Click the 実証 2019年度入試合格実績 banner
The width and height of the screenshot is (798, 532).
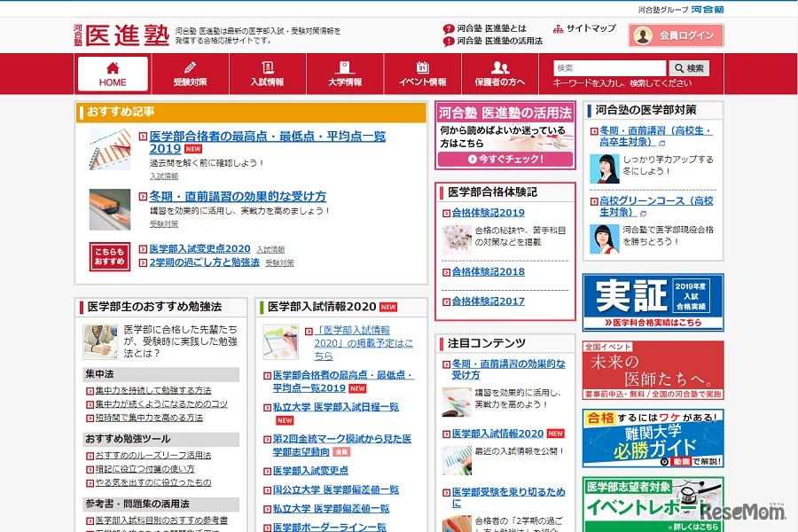(x=653, y=302)
